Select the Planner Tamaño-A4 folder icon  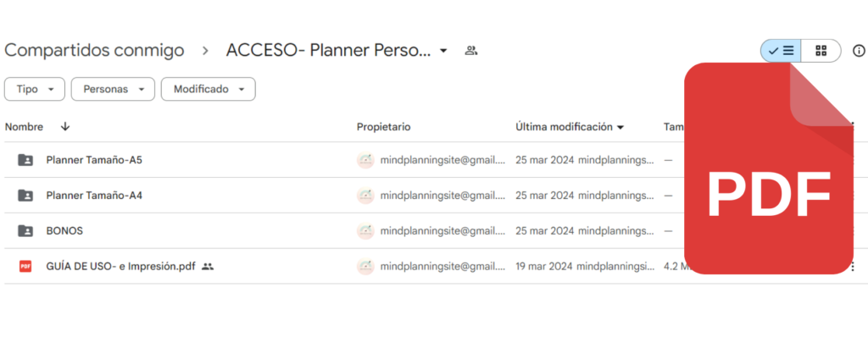[25, 196]
